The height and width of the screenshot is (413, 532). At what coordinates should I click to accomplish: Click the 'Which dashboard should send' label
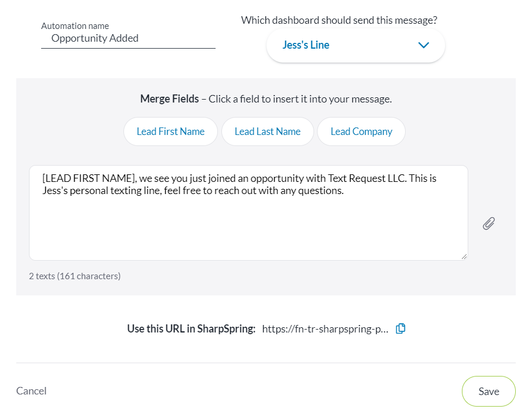tap(339, 20)
